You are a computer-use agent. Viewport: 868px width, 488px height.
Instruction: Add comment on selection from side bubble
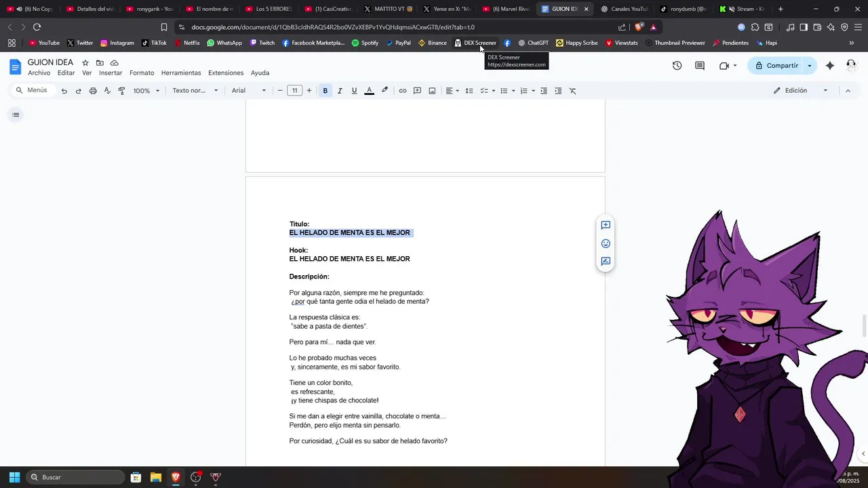tap(606, 225)
